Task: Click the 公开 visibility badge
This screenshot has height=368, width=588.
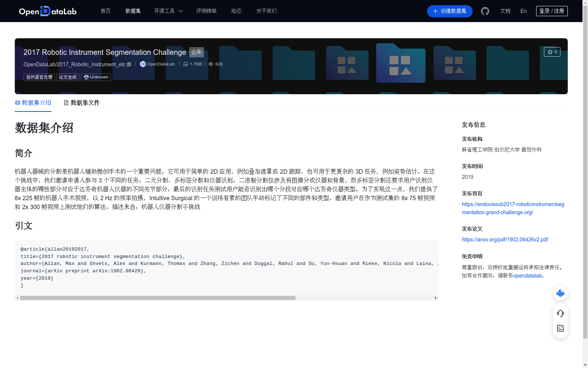Action: pos(197,52)
